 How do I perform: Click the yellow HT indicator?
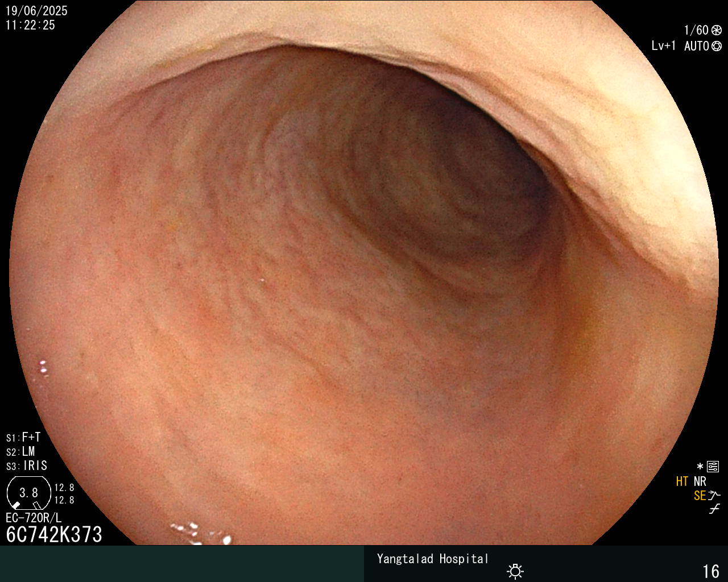(682, 481)
